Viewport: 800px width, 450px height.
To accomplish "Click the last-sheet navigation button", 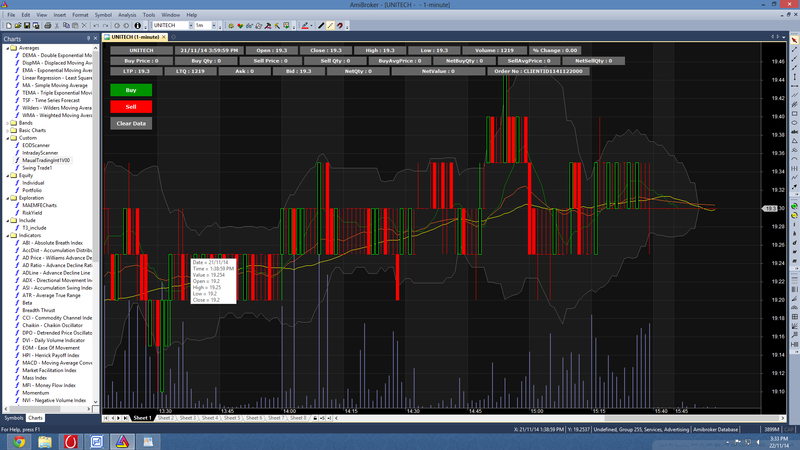I will (x=126, y=418).
